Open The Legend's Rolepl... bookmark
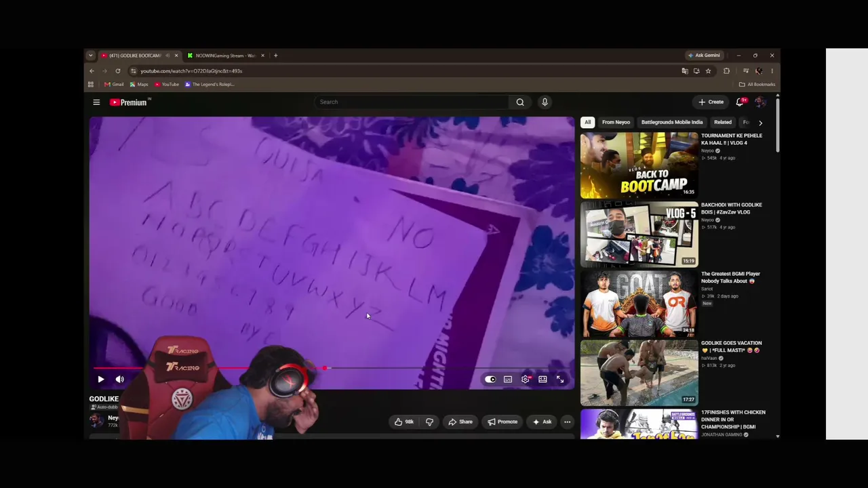 pos(210,85)
